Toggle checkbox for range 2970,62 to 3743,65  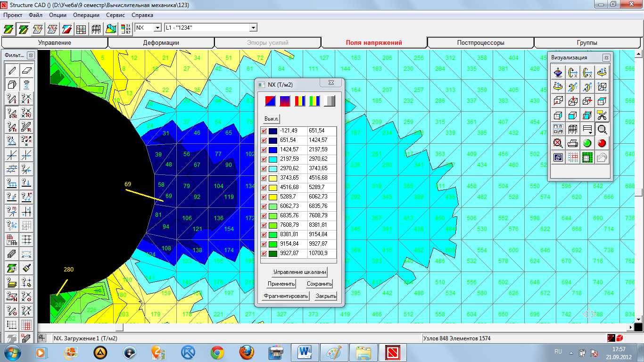[264, 168]
